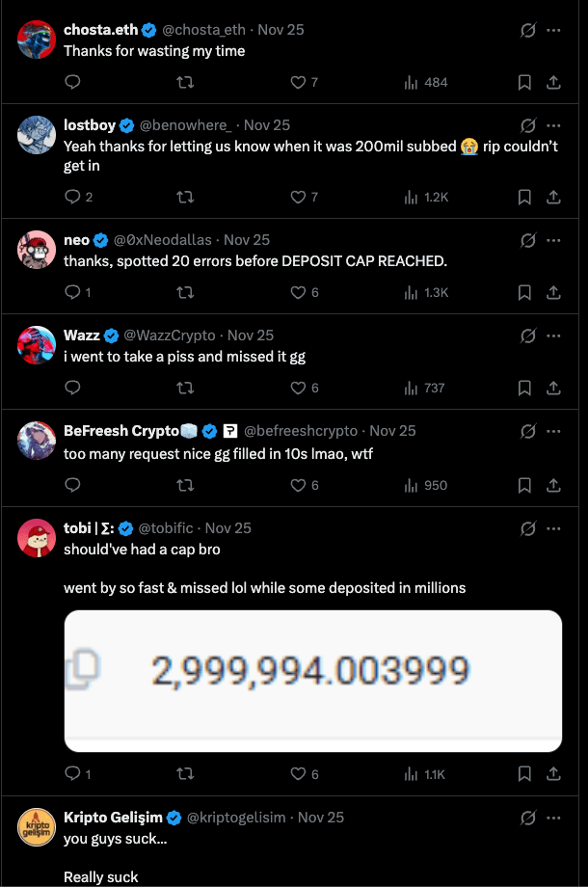Open options menu on Kripto Gelişim's tweet
Viewport: 588px width, 887px height.
pos(554,818)
